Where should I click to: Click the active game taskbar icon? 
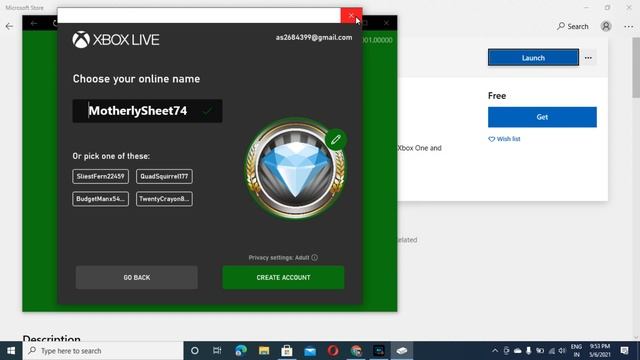tap(402, 351)
